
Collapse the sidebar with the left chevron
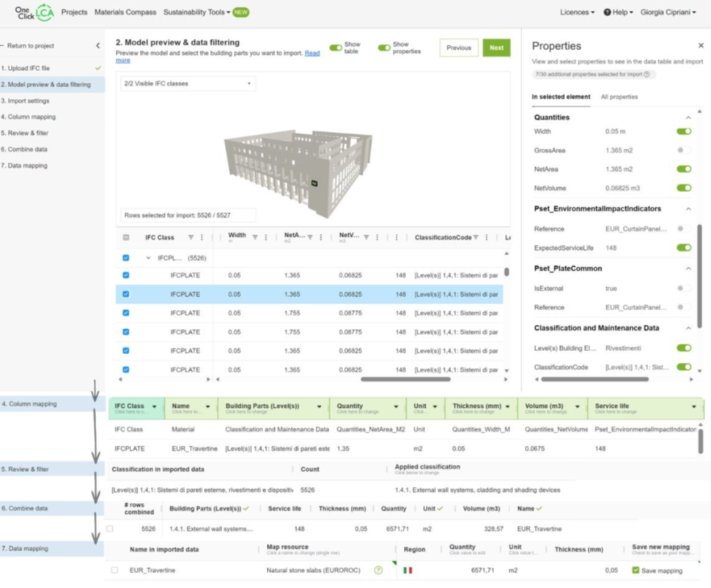[x=98, y=45]
